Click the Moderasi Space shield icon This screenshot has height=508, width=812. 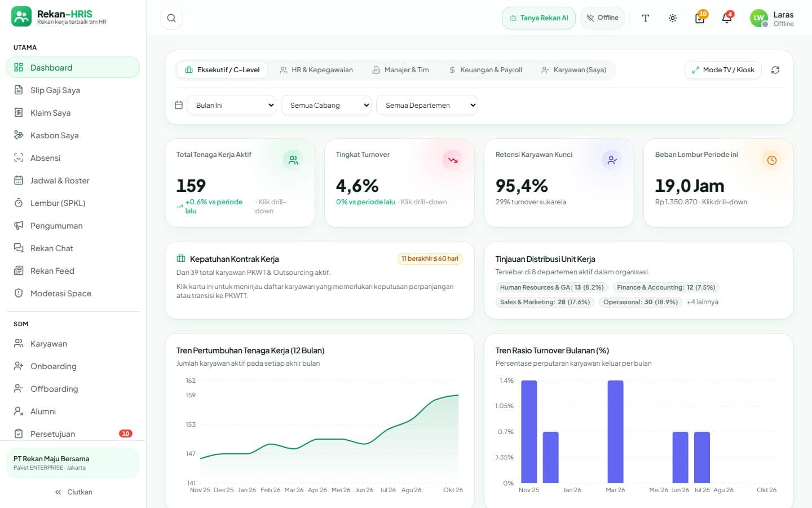[19, 294]
